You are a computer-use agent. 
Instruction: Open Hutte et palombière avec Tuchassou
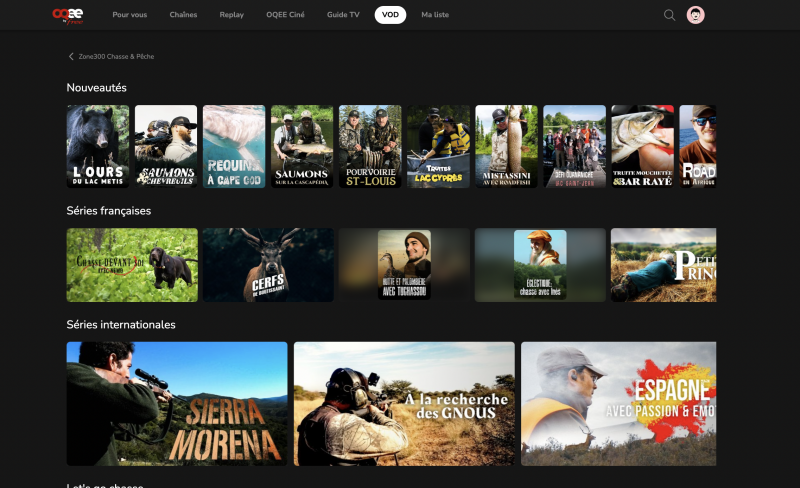[x=405, y=265]
